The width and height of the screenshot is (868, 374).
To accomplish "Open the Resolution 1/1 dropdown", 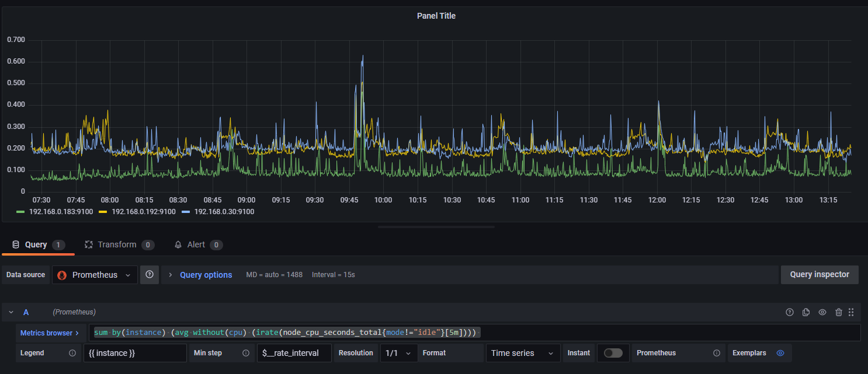I will click(x=399, y=353).
